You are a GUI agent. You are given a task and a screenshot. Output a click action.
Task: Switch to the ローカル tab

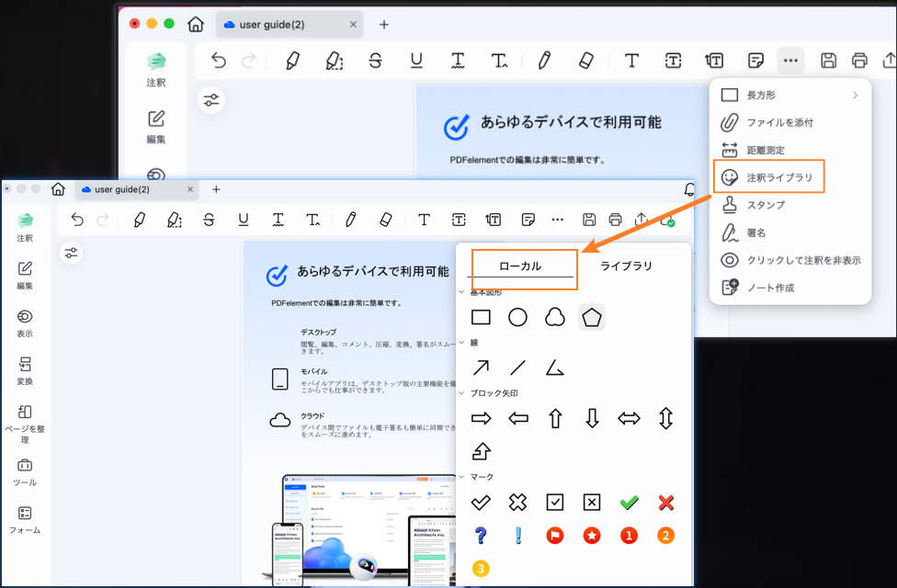520,266
